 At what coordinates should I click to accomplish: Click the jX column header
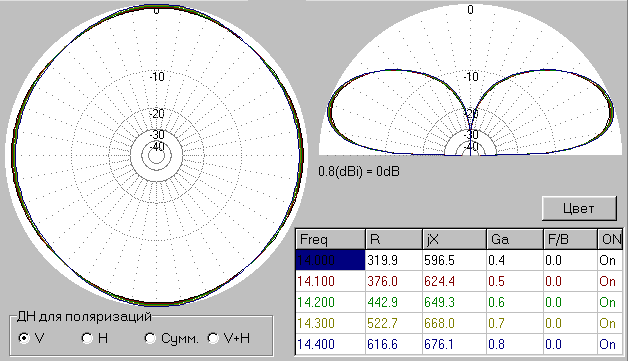(454, 239)
